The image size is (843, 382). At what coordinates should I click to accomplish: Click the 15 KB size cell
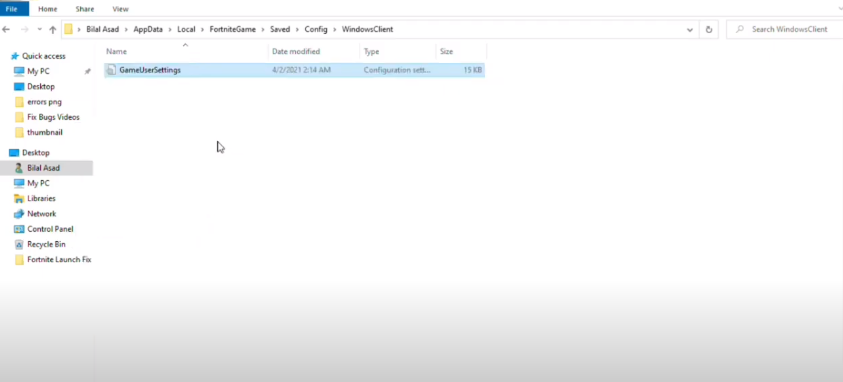click(473, 70)
